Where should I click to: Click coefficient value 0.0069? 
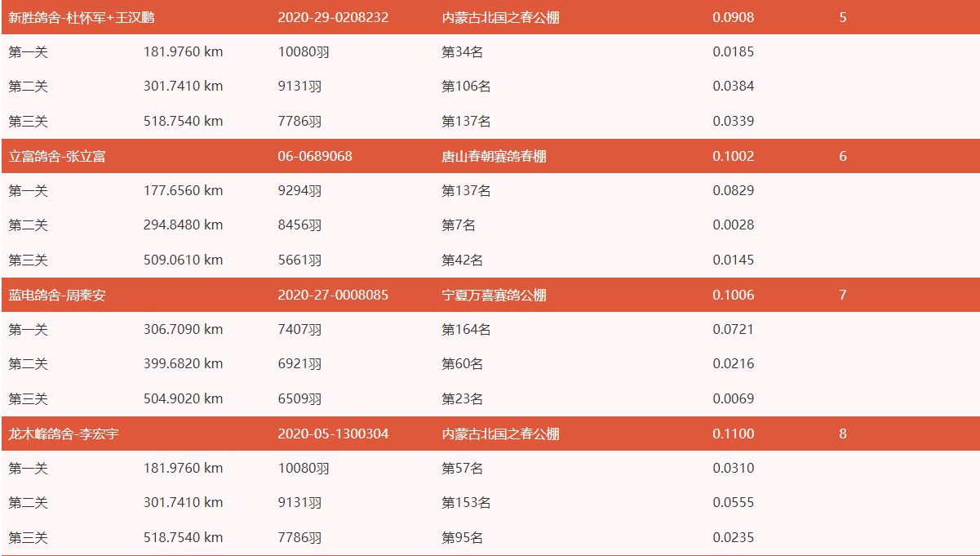pyautogui.click(x=734, y=399)
